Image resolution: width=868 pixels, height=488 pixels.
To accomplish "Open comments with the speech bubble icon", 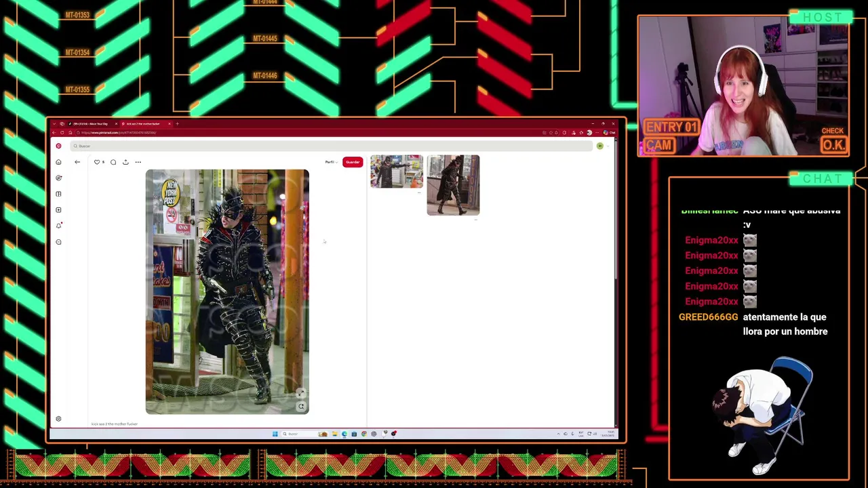I will [x=113, y=162].
